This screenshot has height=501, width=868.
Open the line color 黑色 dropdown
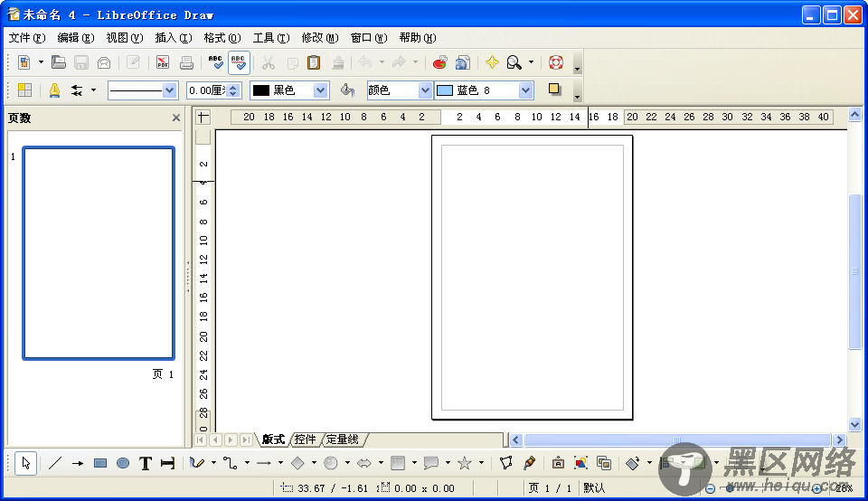[x=320, y=90]
